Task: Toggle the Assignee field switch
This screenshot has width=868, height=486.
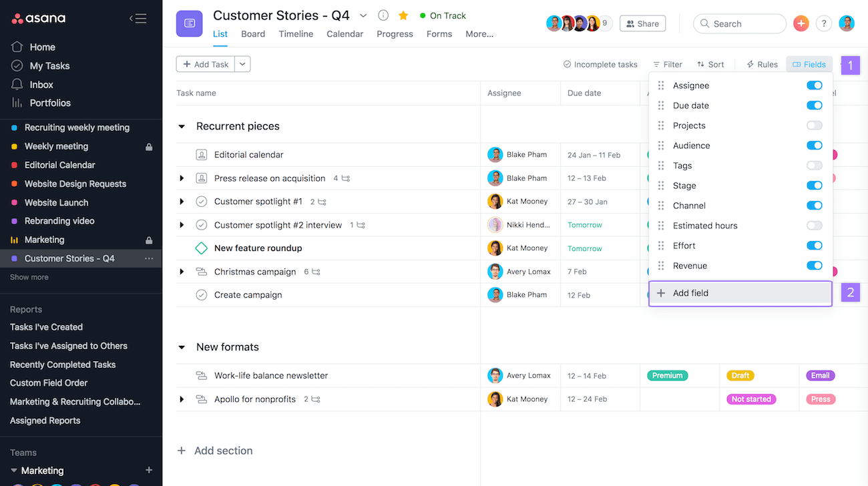Action: (x=815, y=85)
